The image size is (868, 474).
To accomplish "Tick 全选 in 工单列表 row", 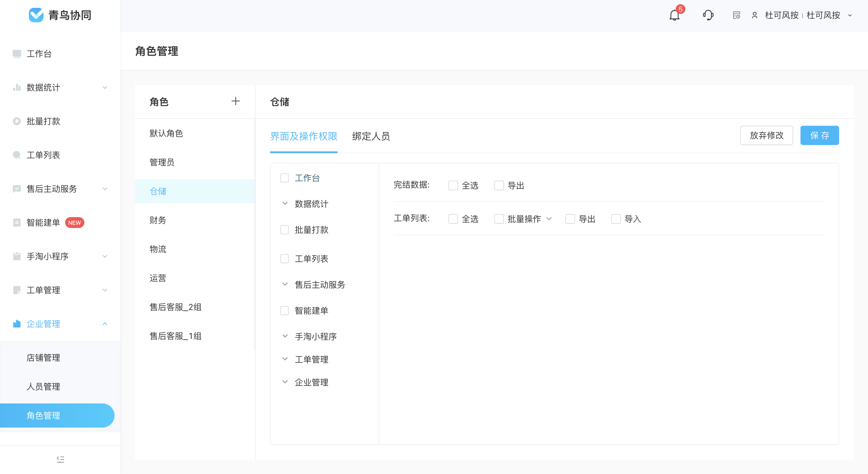I will (453, 219).
